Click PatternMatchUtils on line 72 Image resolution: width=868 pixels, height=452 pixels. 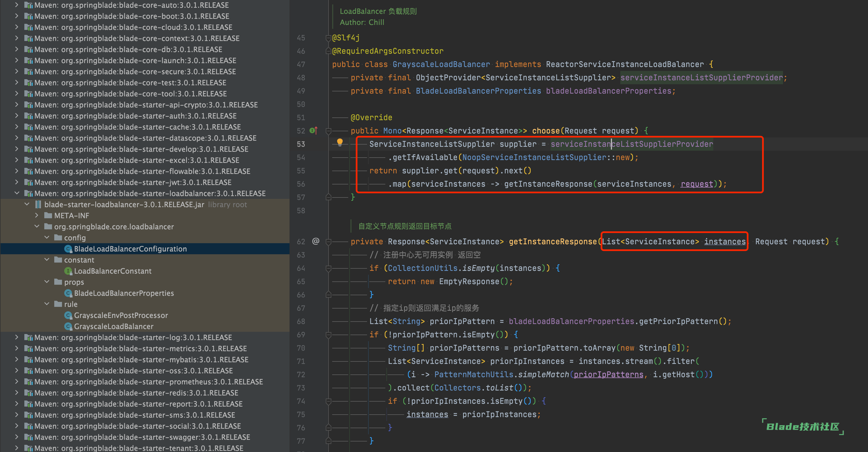[474, 374]
